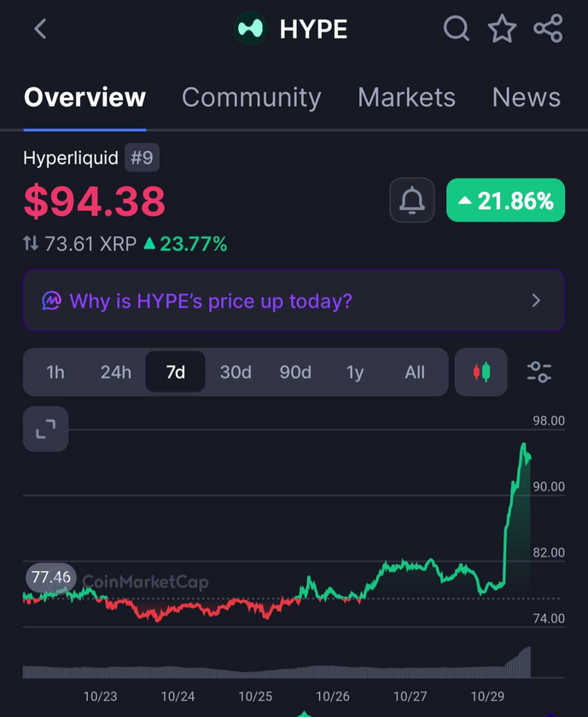The image size is (588, 717).
Task: Switch to the News tab
Action: click(x=527, y=97)
